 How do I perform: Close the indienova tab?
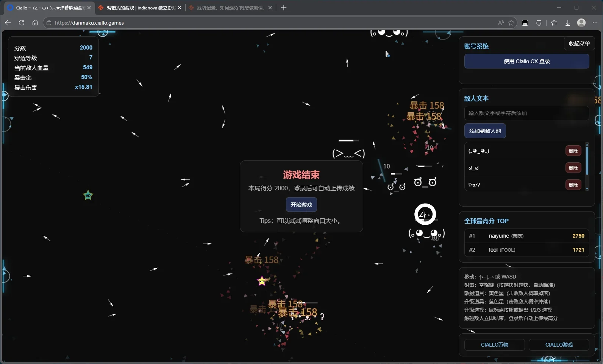pyautogui.click(x=180, y=8)
